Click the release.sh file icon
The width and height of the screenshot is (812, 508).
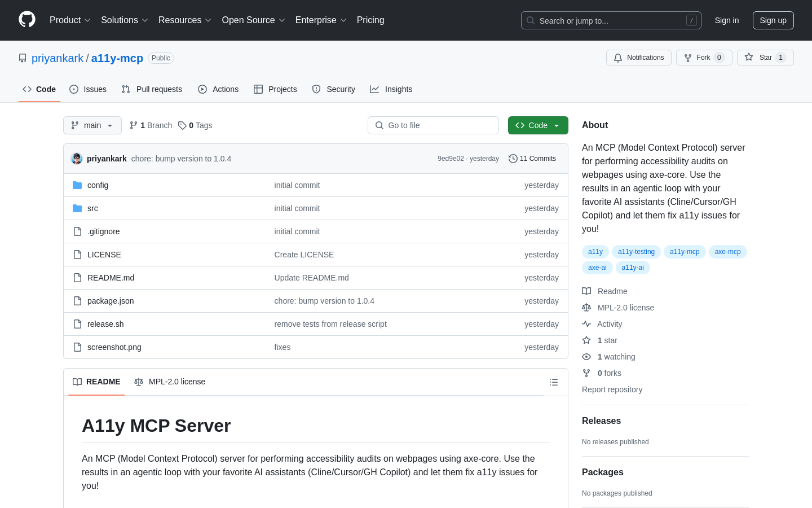pos(77,324)
